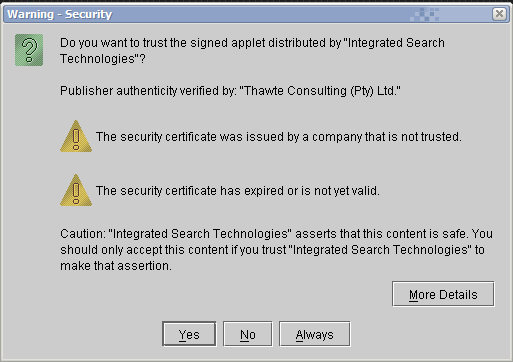
Task: Open More Details about the certificate
Action: point(443,294)
